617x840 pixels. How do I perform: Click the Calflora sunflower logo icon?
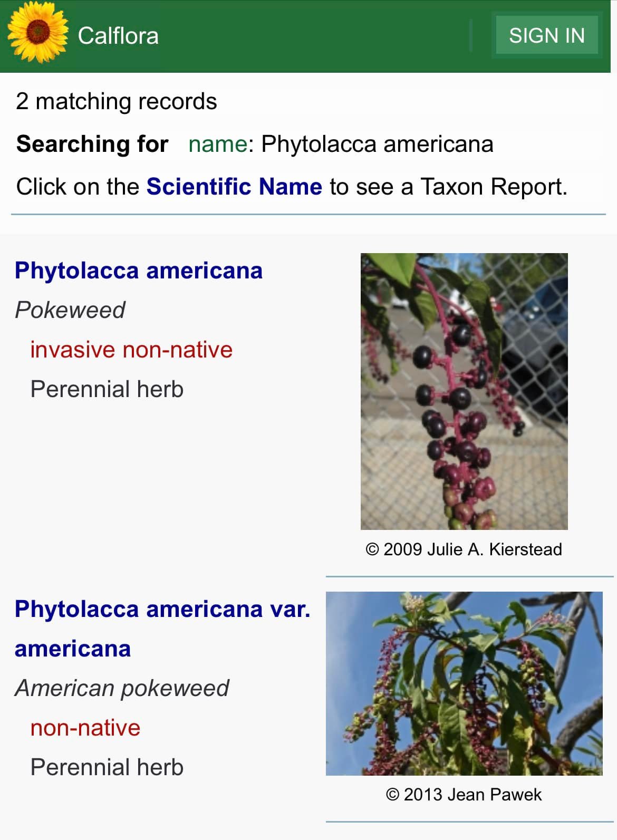click(x=38, y=33)
